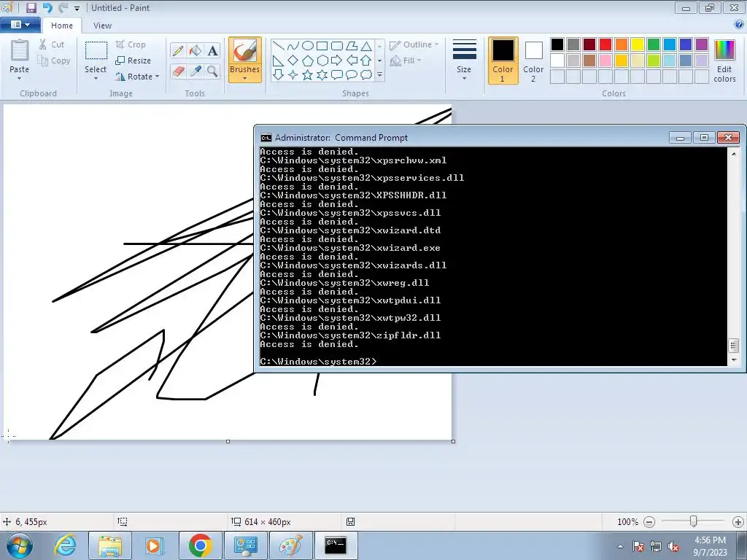Image resolution: width=747 pixels, height=560 pixels.
Task: Click the Undo arrow in title bar
Action: (x=47, y=7)
